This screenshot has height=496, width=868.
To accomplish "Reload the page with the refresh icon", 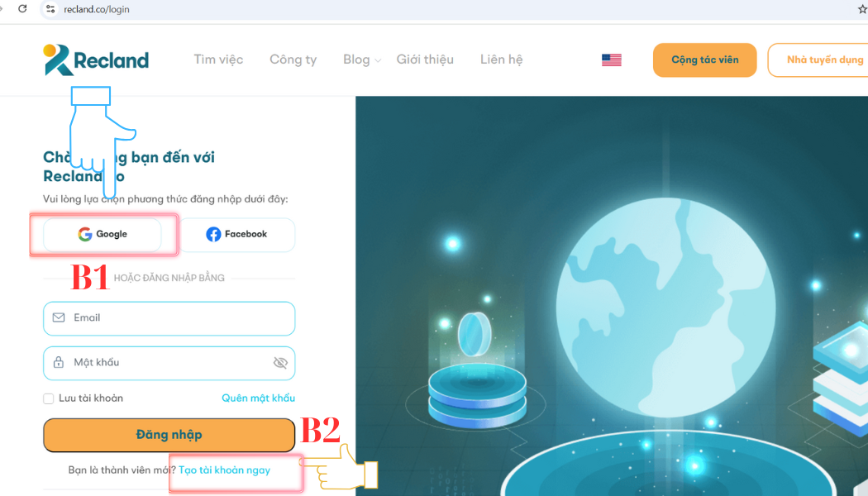I will click(22, 9).
